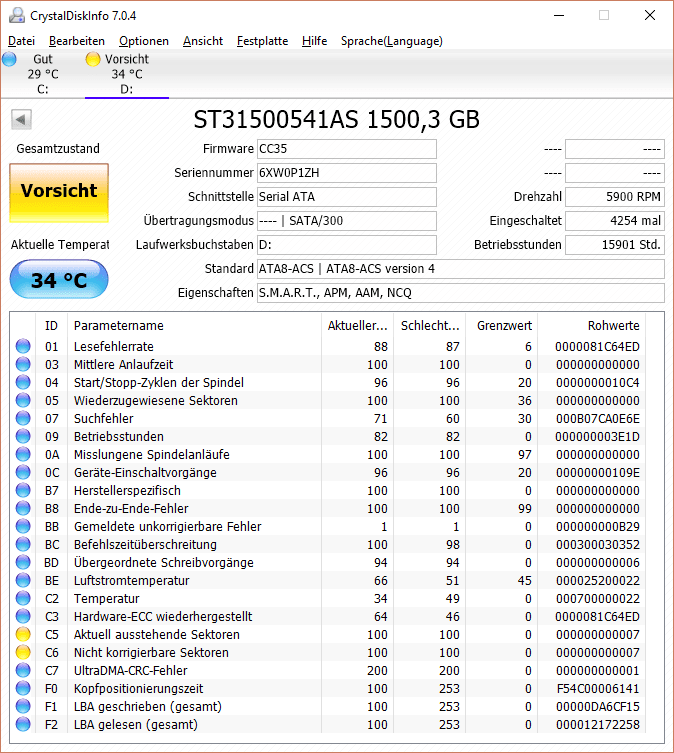This screenshot has width=674, height=753.
Task: Click status icon for Kopfpositionierungszeit
Action: 23,689
